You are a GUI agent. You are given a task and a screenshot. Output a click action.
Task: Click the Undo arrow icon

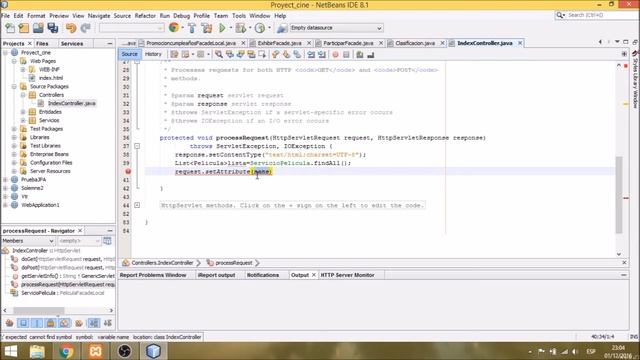[x=71, y=28]
